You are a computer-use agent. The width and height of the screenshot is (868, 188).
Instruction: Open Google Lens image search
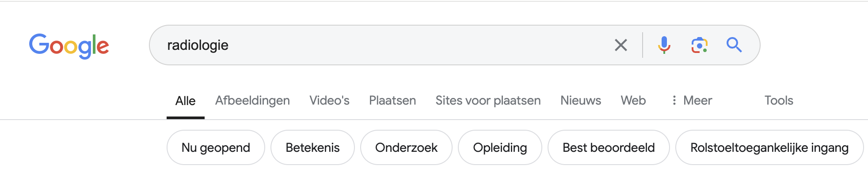699,45
